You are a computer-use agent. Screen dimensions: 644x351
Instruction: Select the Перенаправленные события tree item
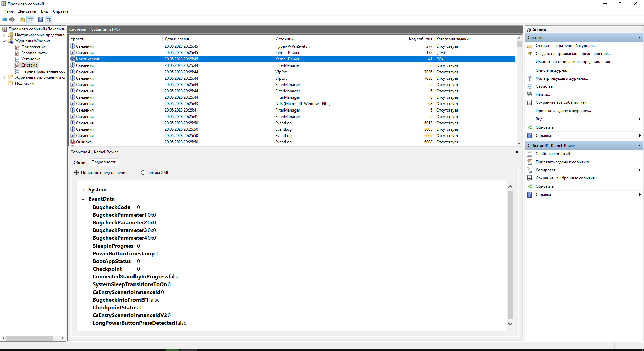point(43,71)
